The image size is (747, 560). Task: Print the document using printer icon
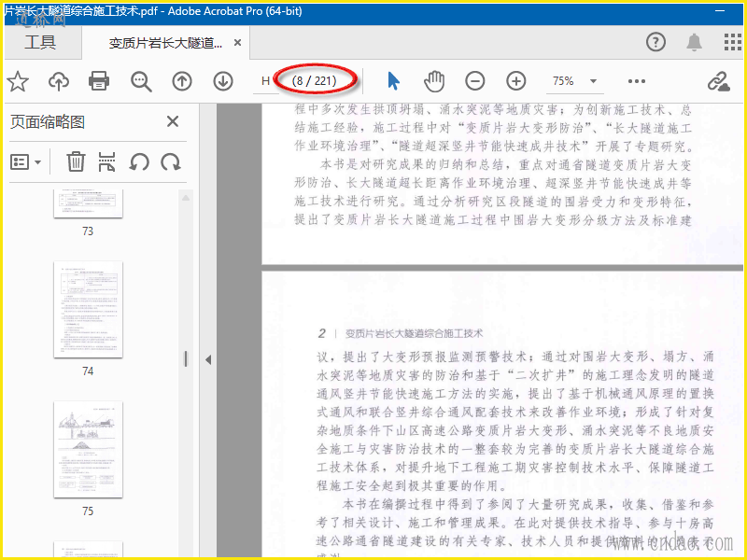pyautogui.click(x=99, y=81)
